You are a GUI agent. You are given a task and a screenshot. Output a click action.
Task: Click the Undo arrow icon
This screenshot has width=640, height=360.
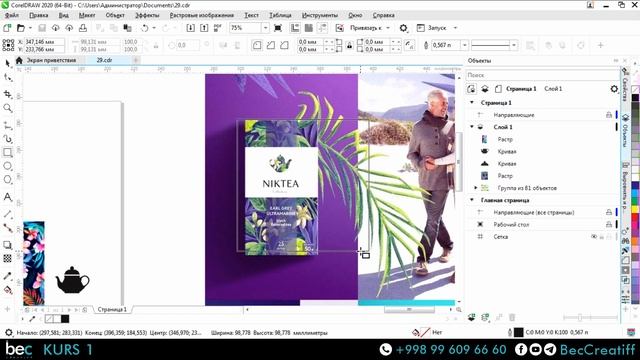click(144, 28)
